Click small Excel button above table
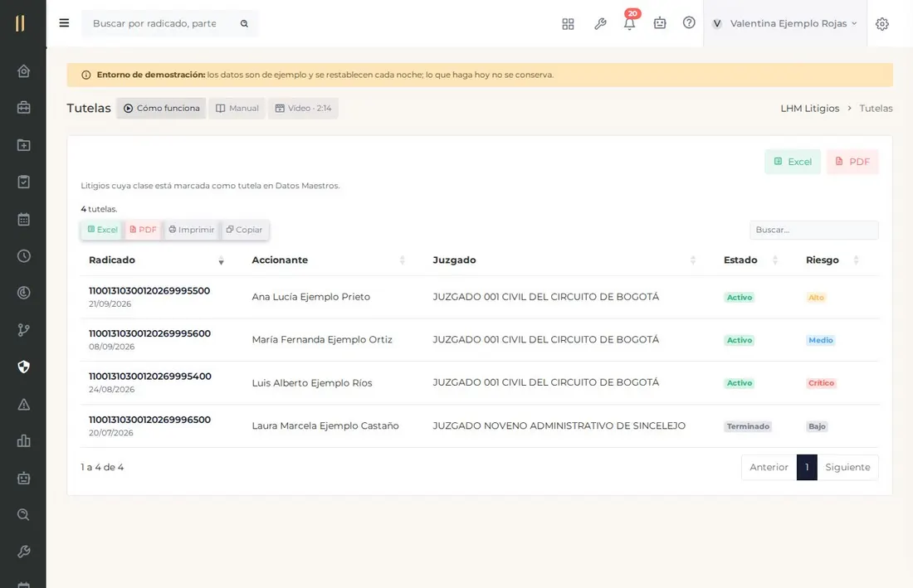Viewport: 913px width, 588px height. (x=102, y=230)
